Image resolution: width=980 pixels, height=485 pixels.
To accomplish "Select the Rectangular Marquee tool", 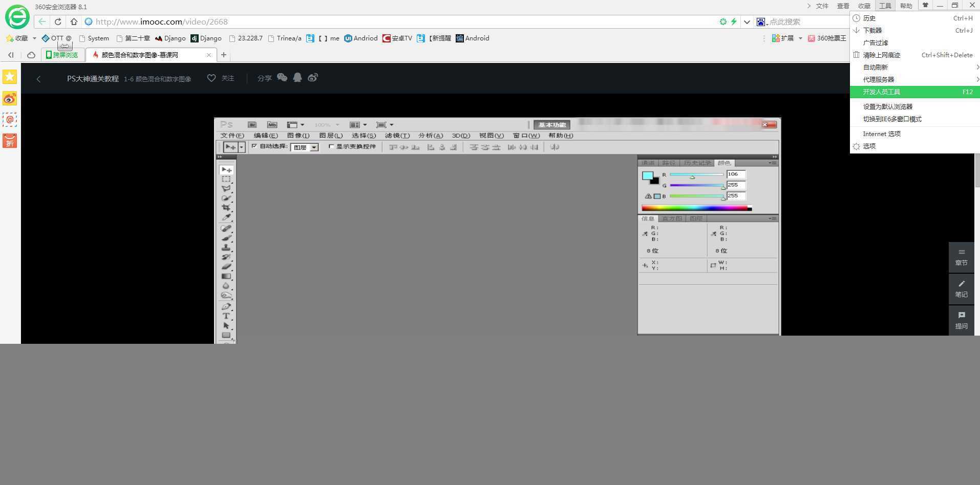I will tap(226, 180).
